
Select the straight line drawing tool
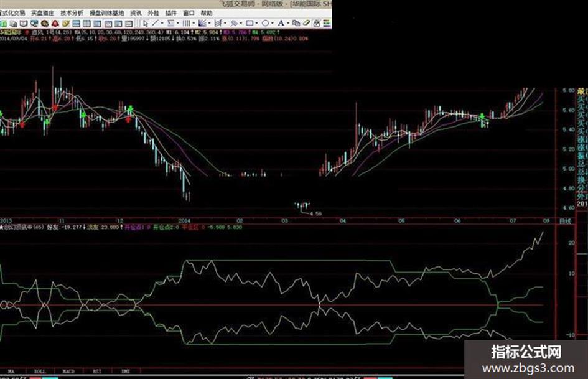[x=156, y=23]
